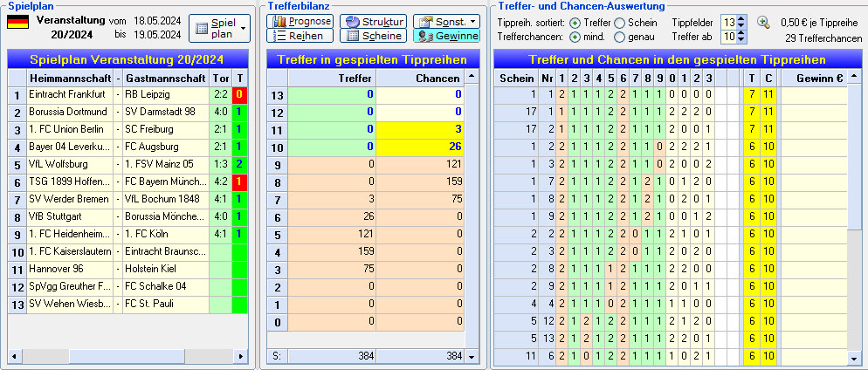Click Treffer value 26 in row 6
Viewport: 868px width, 370px height.
pyautogui.click(x=332, y=216)
